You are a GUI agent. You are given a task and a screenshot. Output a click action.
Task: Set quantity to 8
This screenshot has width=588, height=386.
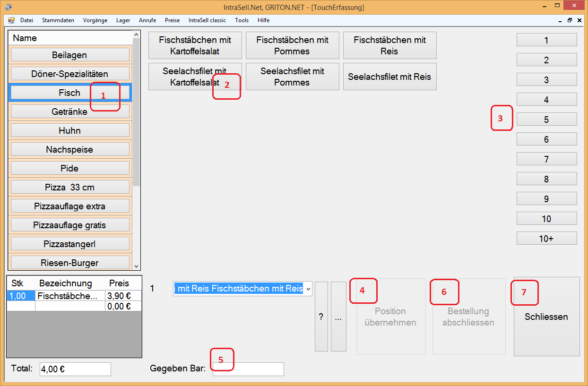tap(547, 179)
